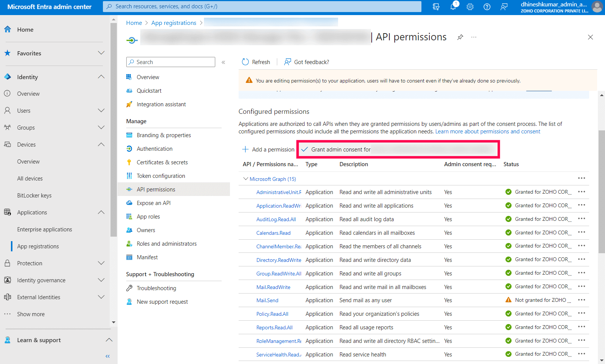The image size is (605, 364).
Task: Collapse the Devices section
Action: point(101,144)
